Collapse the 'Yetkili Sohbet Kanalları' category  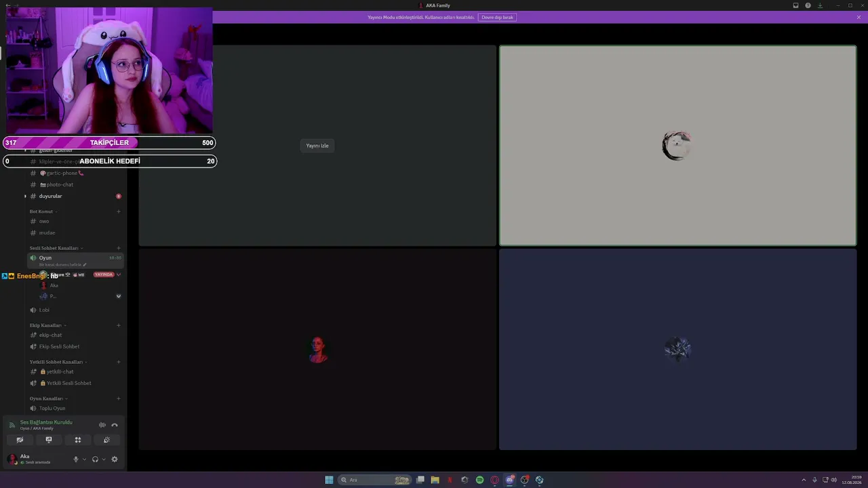[58, 362]
